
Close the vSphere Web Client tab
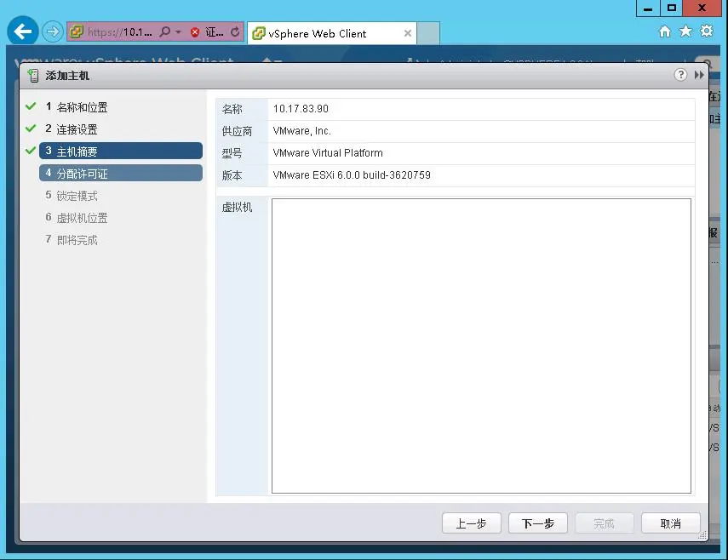tap(408, 33)
